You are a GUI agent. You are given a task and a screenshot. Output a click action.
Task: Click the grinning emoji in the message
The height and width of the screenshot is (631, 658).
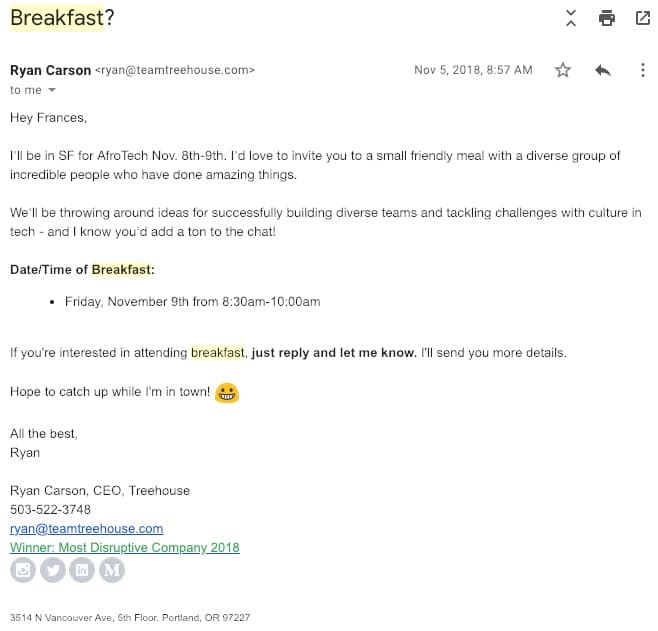pos(227,392)
